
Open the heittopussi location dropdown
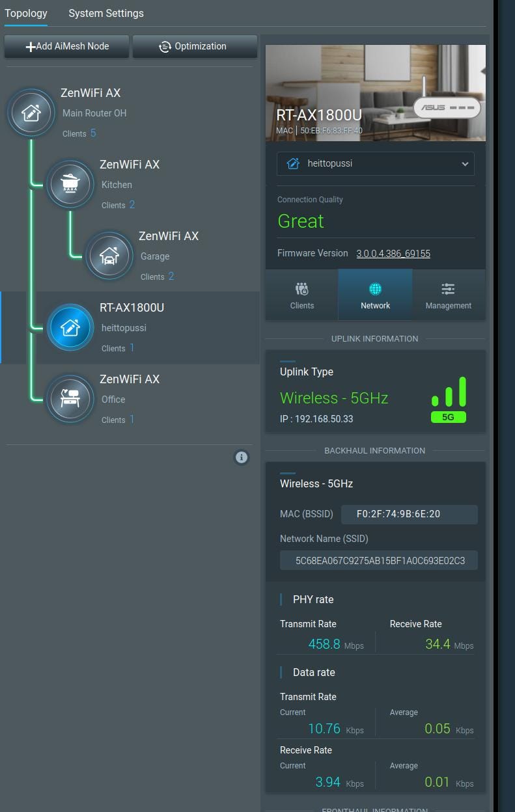(376, 164)
